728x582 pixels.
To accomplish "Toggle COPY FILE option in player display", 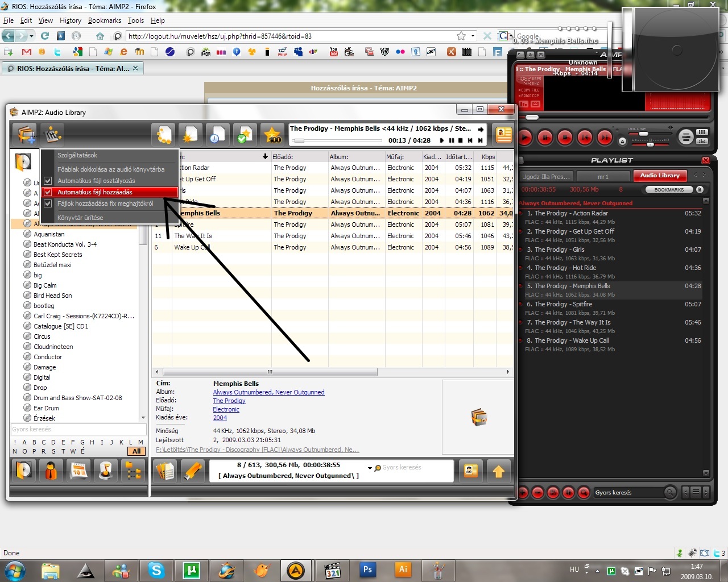I will click(x=529, y=90).
